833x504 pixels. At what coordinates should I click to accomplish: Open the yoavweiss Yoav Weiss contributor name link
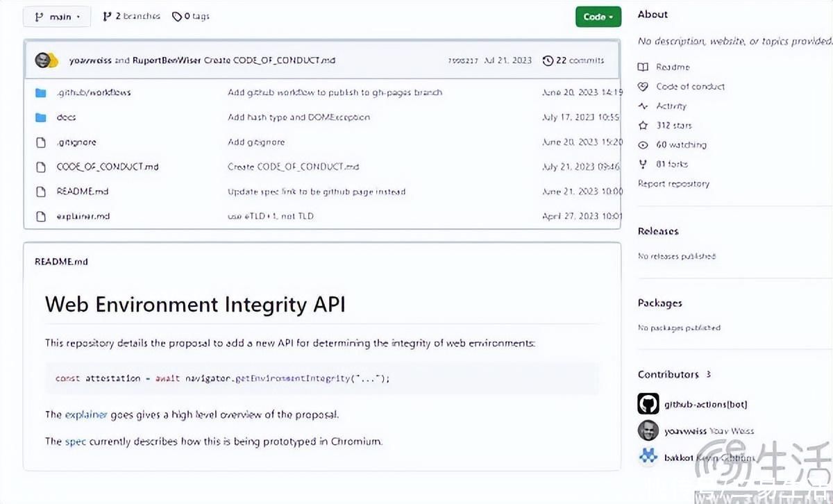click(709, 431)
